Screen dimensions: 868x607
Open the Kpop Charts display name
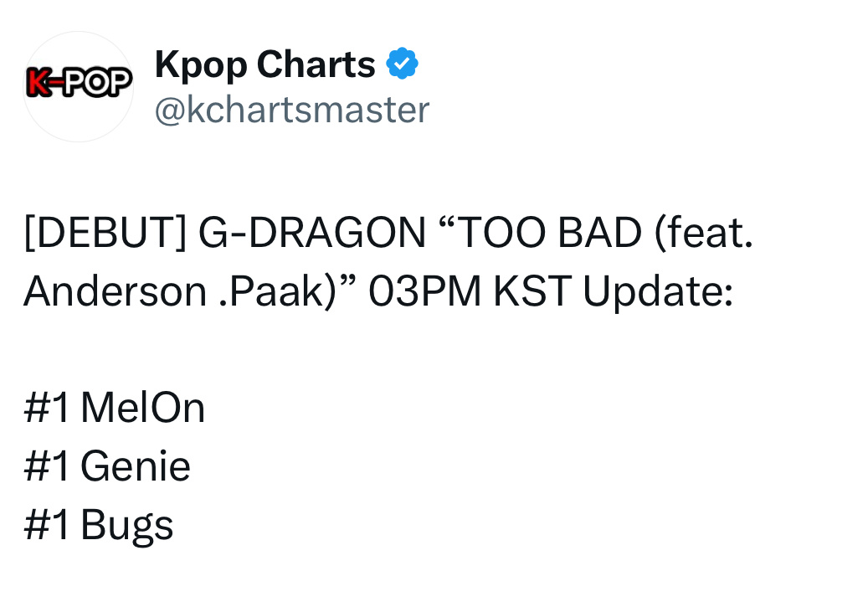[x=265, y=64]
